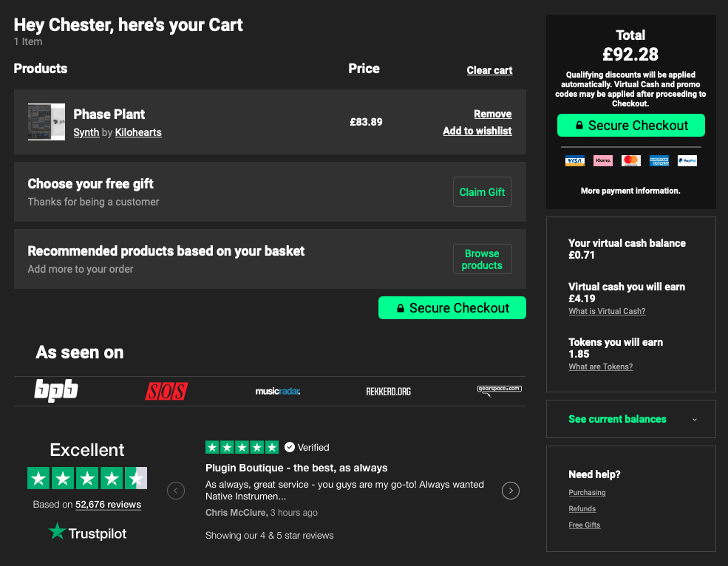The height and width of the screenshot is (566, 728).
Task: Open What is Virtual Cash? link
Action: coord(607,311)
